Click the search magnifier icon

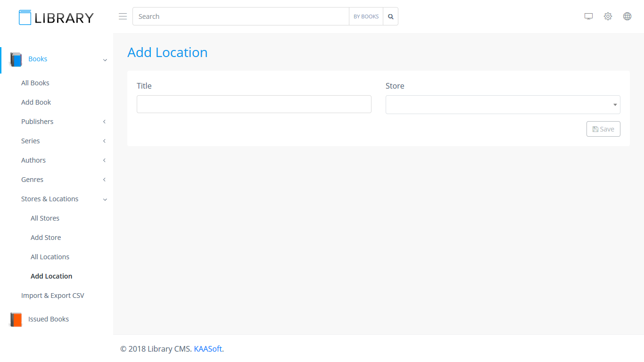[x=390, y=16]
